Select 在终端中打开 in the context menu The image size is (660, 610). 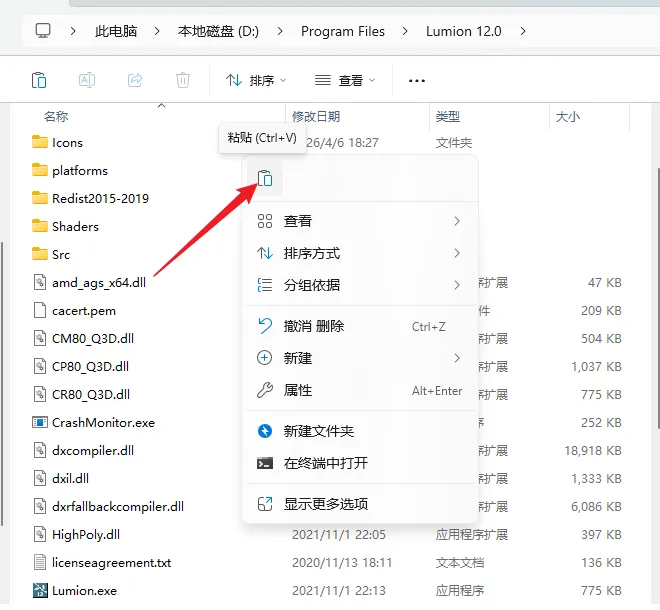[x=360, y=463]
